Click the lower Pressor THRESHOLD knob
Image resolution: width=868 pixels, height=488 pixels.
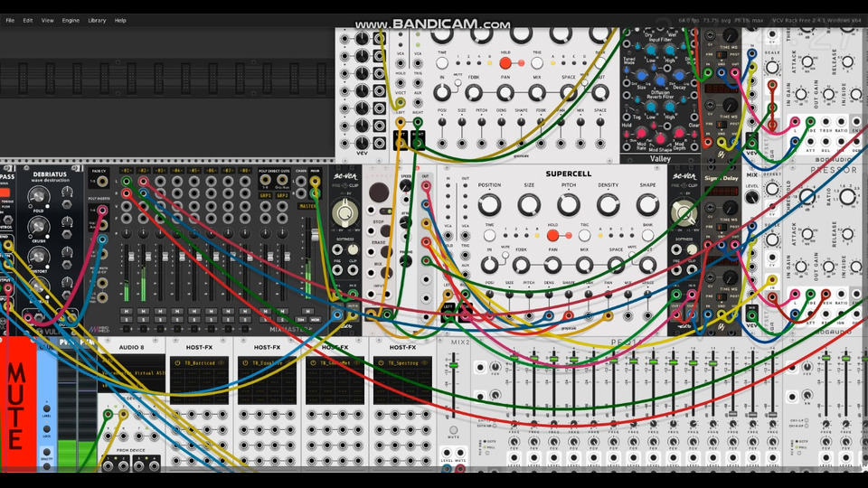[807, 196]
